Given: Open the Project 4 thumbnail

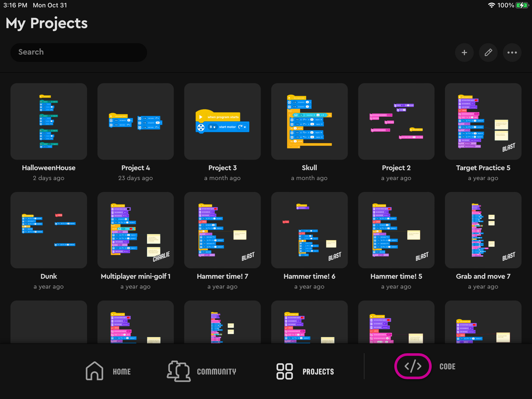Looking at the screenshot, I should [x=135, y=121].
